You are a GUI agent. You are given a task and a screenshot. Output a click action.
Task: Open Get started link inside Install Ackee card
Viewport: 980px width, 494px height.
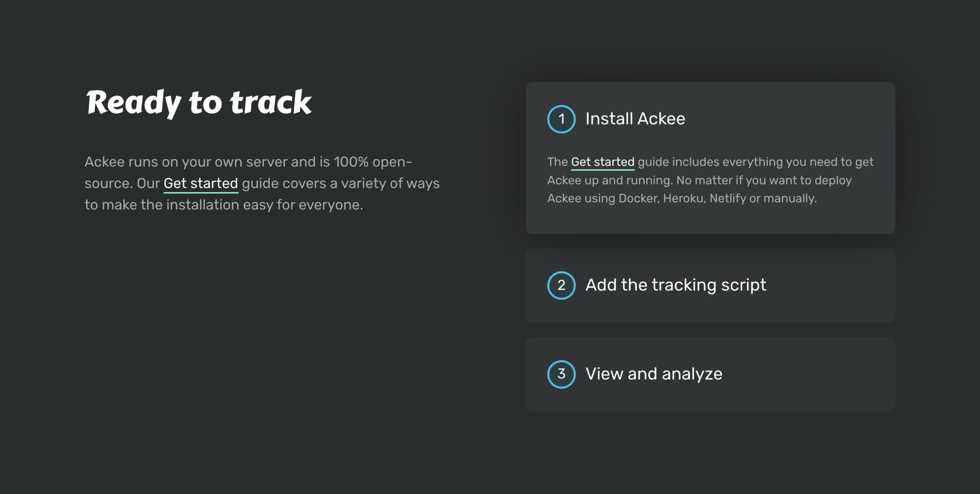(x=602, y=162)
